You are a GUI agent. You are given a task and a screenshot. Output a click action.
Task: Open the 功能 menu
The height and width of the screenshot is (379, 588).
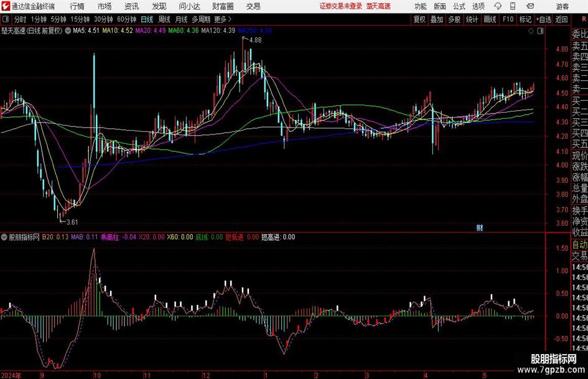pyautogui.click(x=421, y=6)
